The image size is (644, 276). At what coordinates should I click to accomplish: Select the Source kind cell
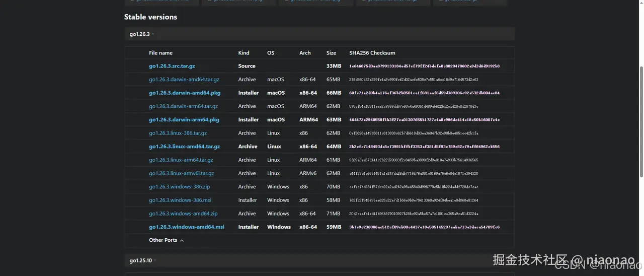[247, 66]
